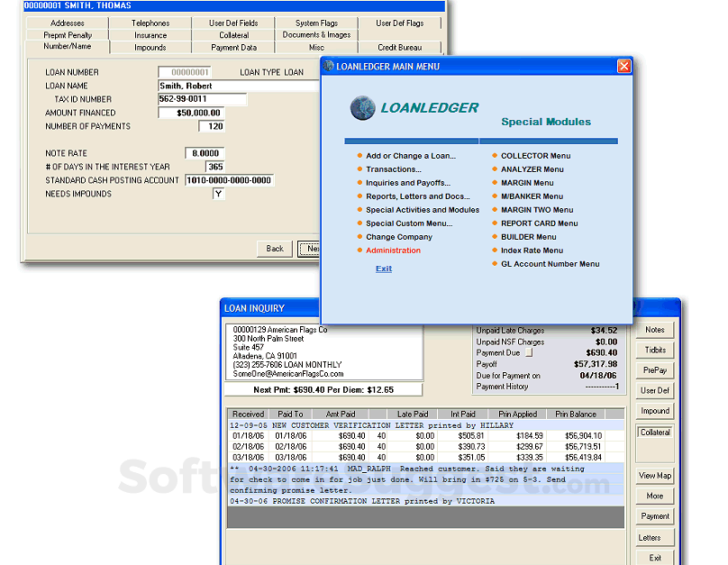Click the Exit link in Main Menu
The height and width of the screenshot is (565, 728).
[384, 269]
